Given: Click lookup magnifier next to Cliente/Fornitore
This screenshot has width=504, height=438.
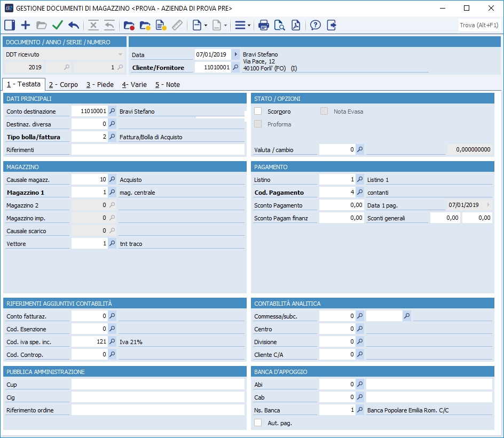Looking at the screenshot, I should 235,68.
